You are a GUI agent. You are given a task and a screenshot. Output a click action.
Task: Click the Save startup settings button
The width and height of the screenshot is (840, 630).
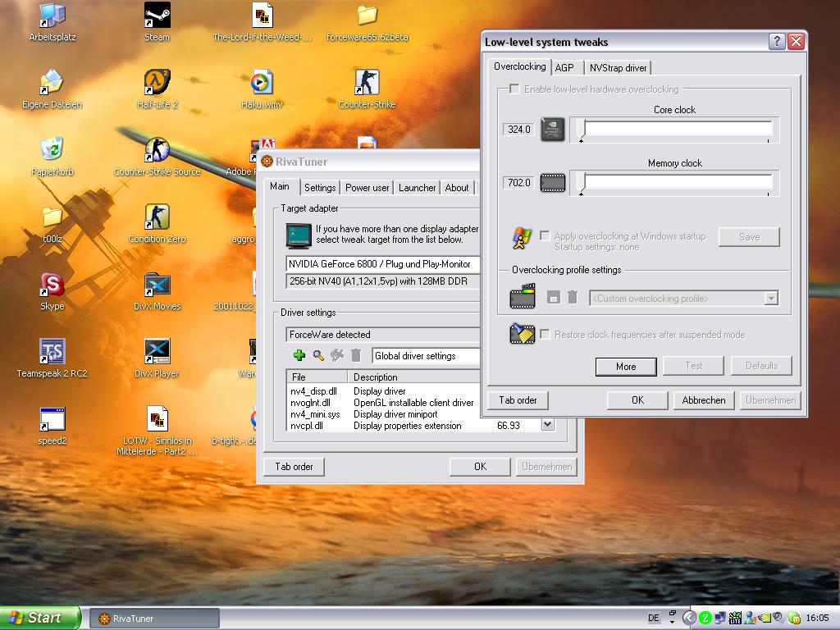pos(749,237)
